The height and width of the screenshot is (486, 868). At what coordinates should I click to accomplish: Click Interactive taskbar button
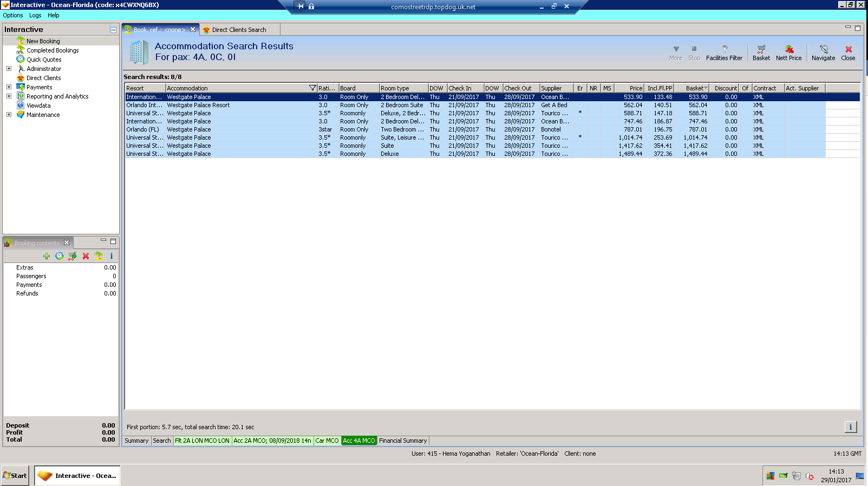coord(77,476)
